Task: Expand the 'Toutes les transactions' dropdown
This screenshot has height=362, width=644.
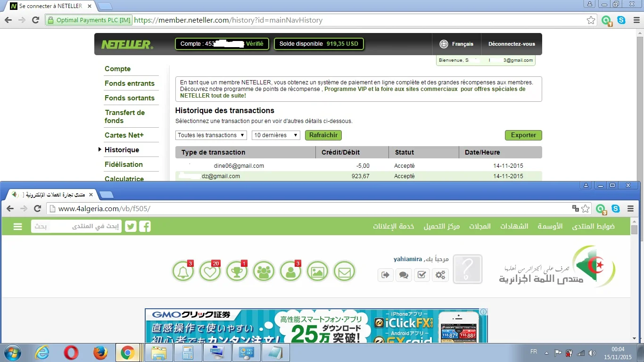Action: pos(211,135)
